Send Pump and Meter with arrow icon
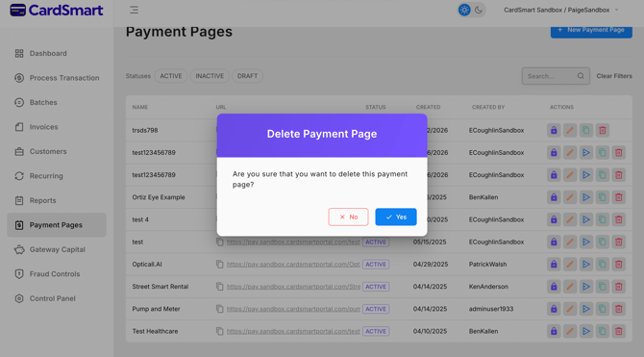 pyautogui.click(x=586, y=309)
